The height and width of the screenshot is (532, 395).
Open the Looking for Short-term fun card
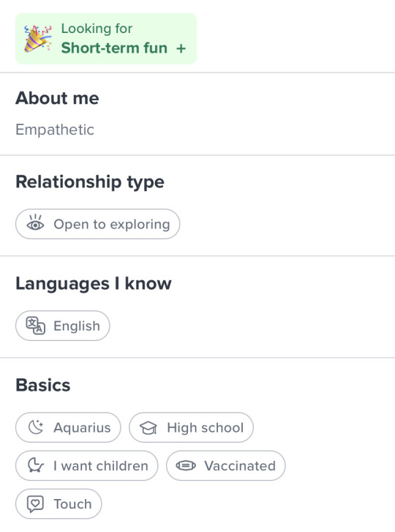click(x=106, y=39)
